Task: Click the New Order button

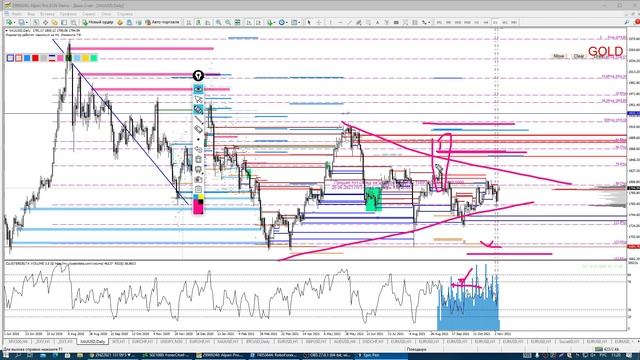Action: (x=98, y=22)
